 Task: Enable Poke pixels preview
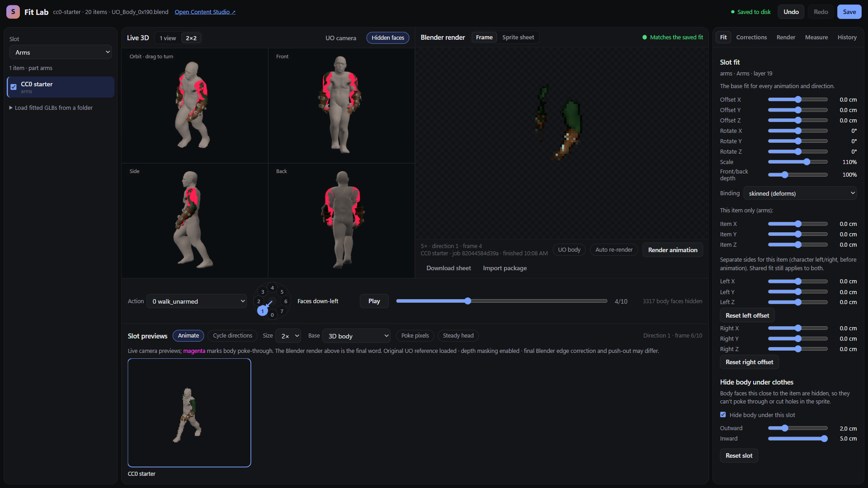[415, 336]
